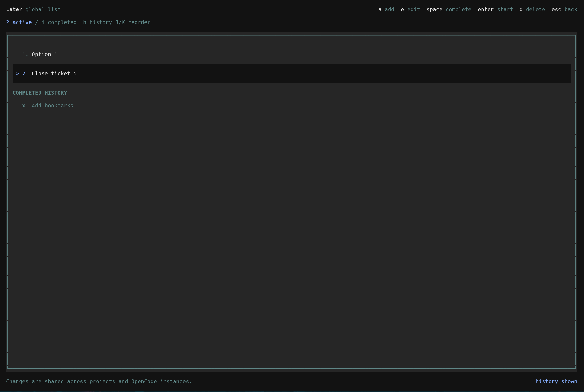Click the 'COMPLETED HISTORY' heading
The height and width of the screenshot is (392, 584).
coord(40,93)
